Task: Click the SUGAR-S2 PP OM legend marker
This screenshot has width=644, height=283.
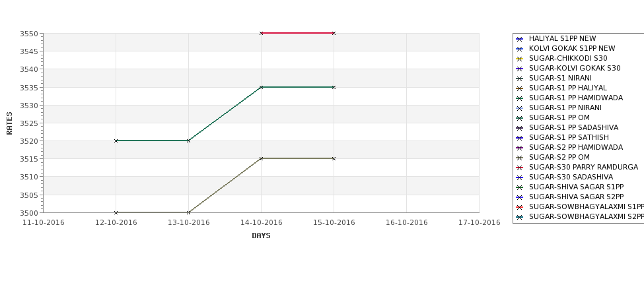Action: point(520,158)
